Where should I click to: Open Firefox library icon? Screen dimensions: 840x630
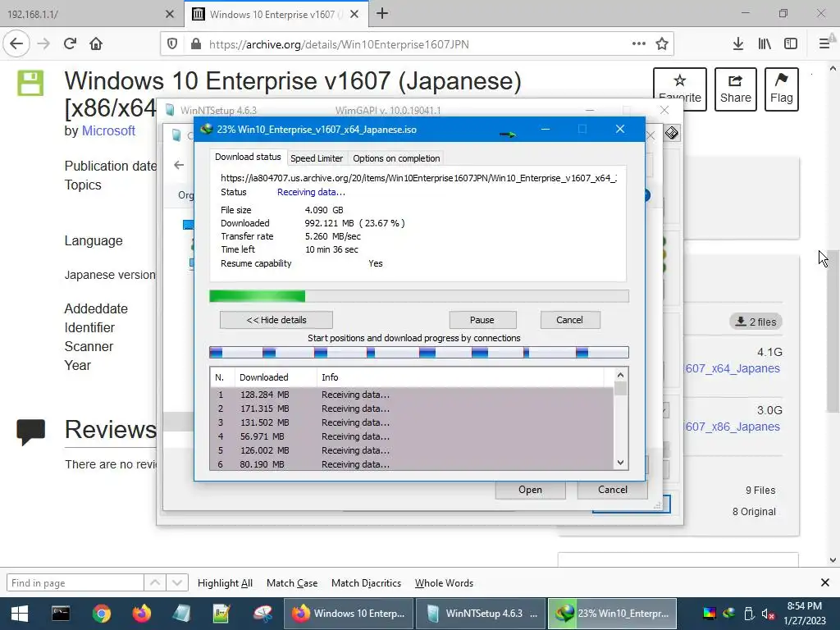coord(765,44)
